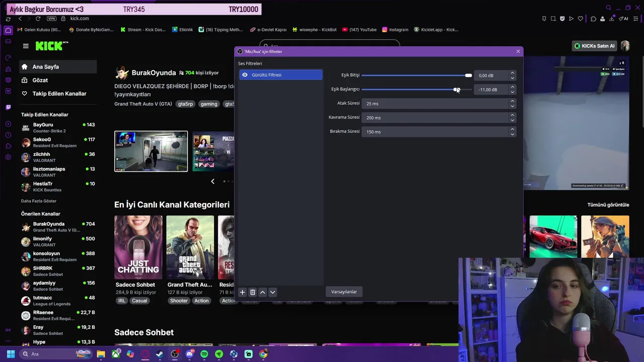The height and width of the screenshot is (362, 644).
Task: Open Discord from taskbar
Action: [x=190, y=354]
